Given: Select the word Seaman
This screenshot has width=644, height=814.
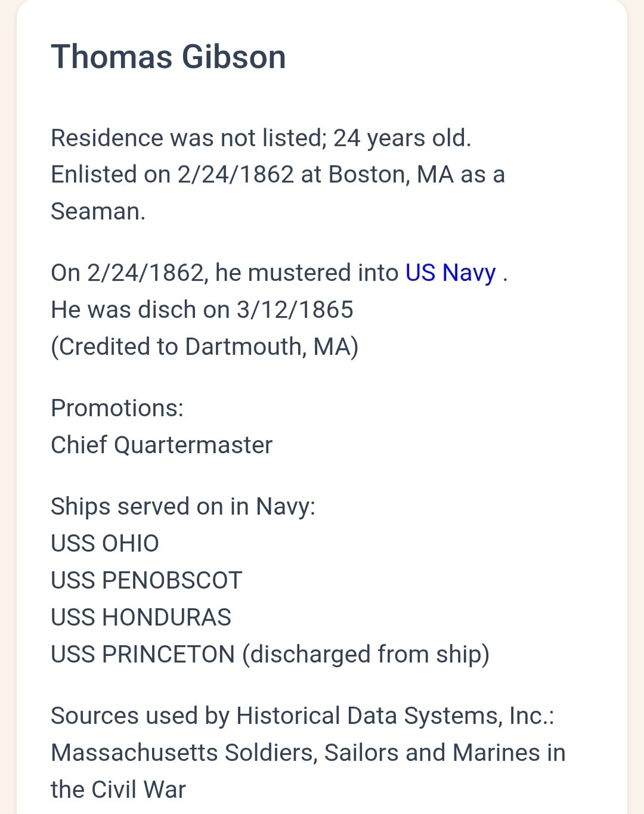Looking at the screenshot, I should coord(98,212).
